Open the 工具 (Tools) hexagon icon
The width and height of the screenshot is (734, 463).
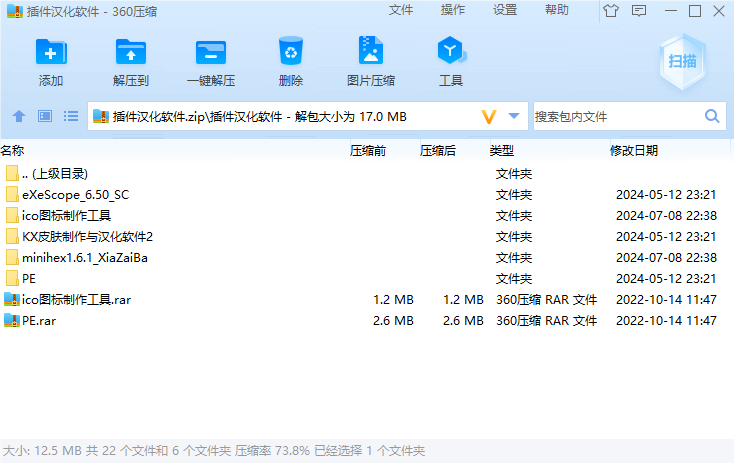(451, 50)
